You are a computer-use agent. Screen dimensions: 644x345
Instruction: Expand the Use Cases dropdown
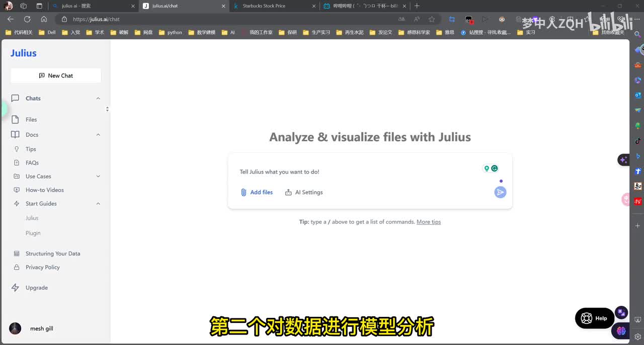(98, 177)
